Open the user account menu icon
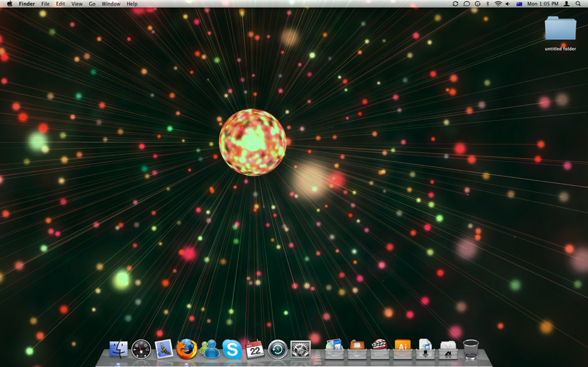The height and width of the screenshot is (367, 588). [567, 4]
